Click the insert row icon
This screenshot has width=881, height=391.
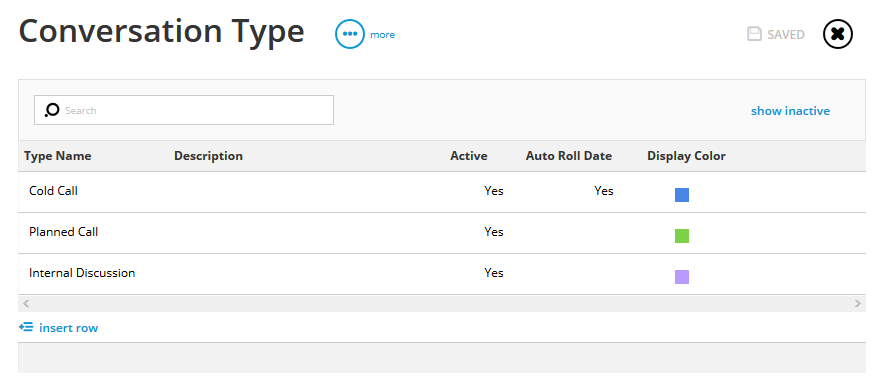[26, 327]
